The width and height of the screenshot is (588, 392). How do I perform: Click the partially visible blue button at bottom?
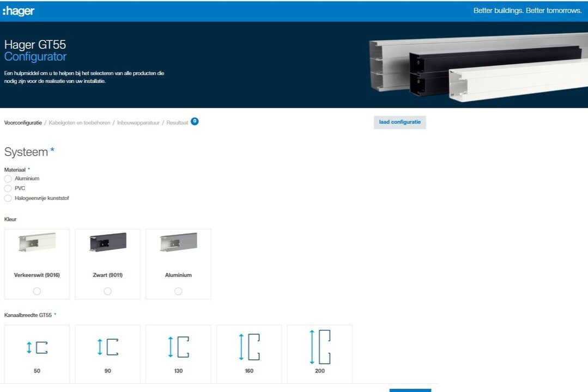[410, 390]
